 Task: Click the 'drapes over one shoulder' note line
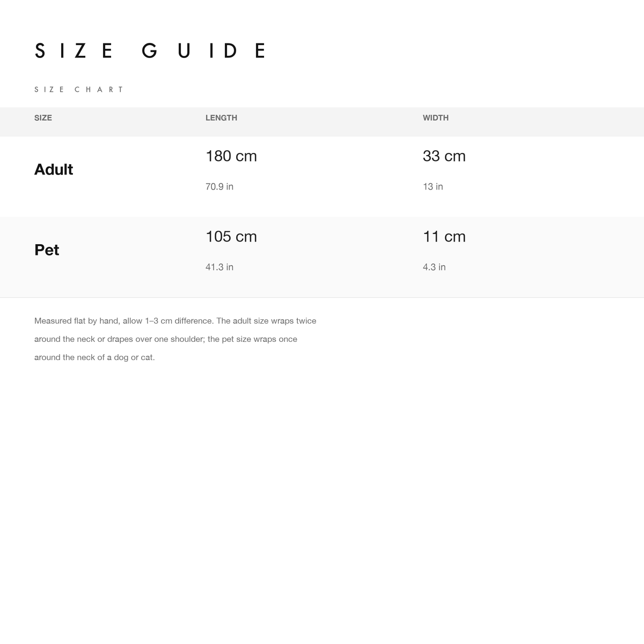(166, 339)
